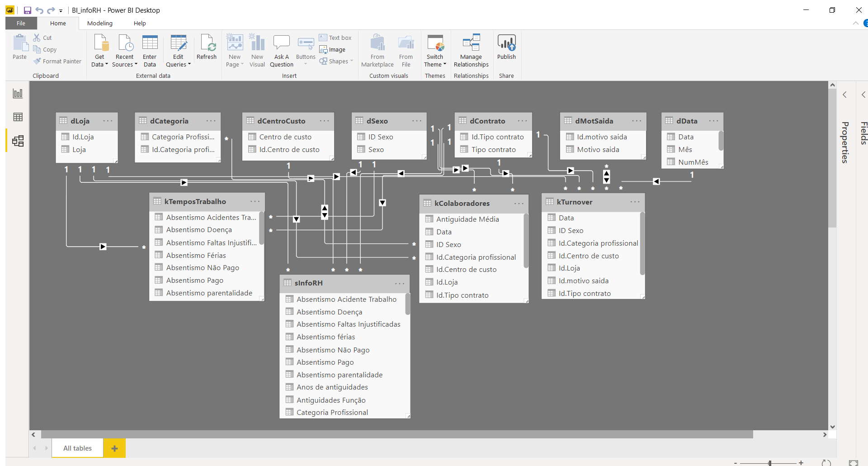Expand the collapsed Fields pane
The height and width of the screenshot is (466, 868).
[863, 95]
